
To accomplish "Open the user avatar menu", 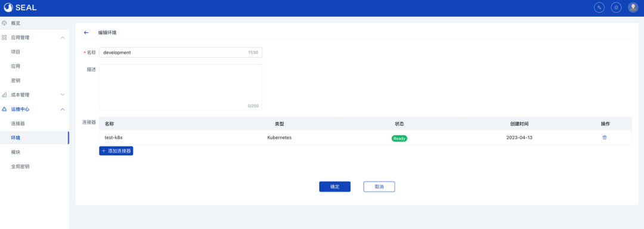I will click(633, 7).
